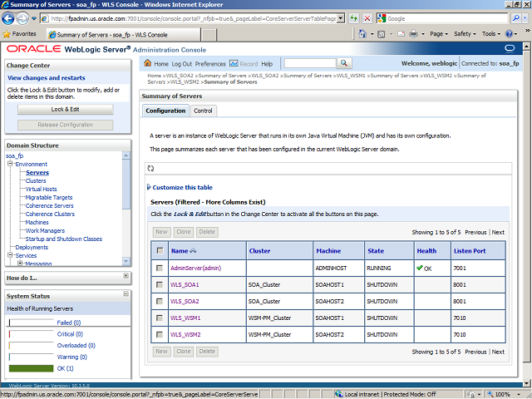Open the Safety menu in IE

pyautogui.click(x=465, y=34)
